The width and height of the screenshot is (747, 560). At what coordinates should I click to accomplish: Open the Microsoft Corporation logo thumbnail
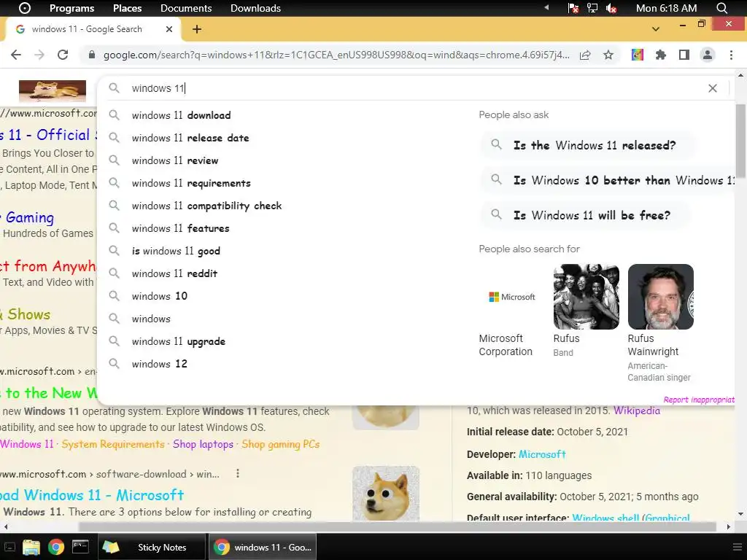click(511, 297)
